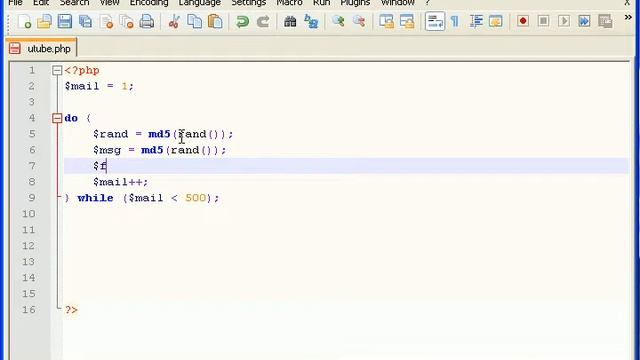Image resolution: width=640 pixels, height=360 pixels.
Task: Open the Encoding menu
Action: click(x=149, y=3)
